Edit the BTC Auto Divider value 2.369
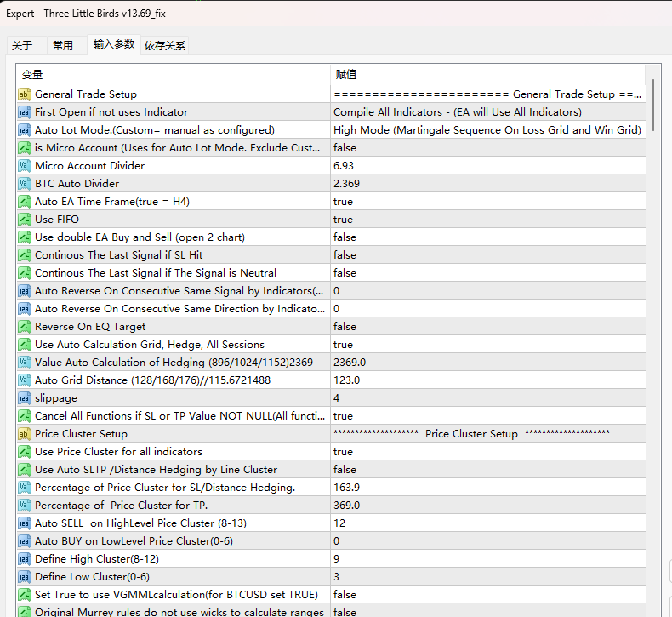The width and height of the screenshot is (672, 617). coord(488,184)
